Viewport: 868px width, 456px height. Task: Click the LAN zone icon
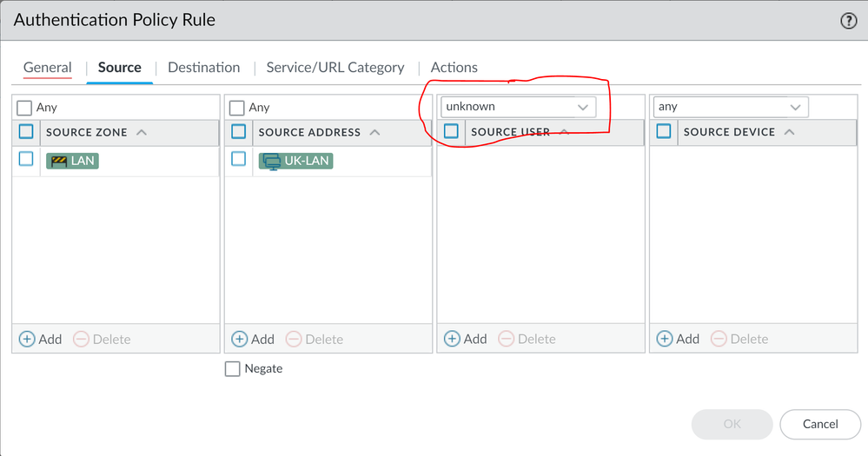click(58, 161)
